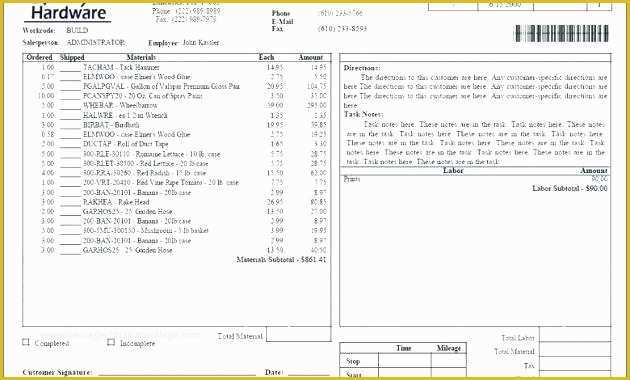Select the PCANSPY20 Spray Paint row

176,96
